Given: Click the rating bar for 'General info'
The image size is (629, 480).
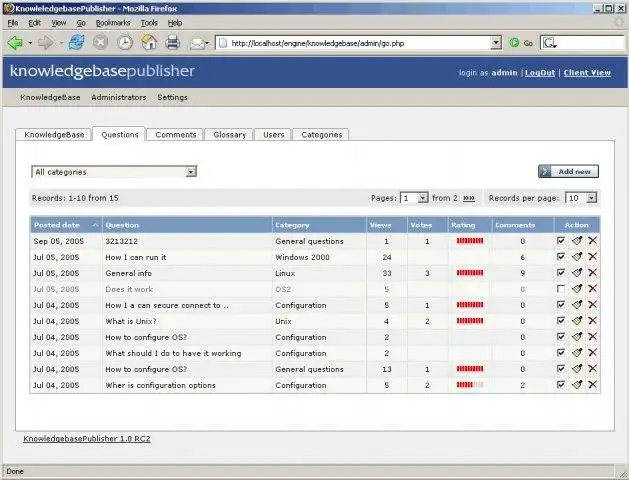Looking at the screenshot, I should (470, 273).
